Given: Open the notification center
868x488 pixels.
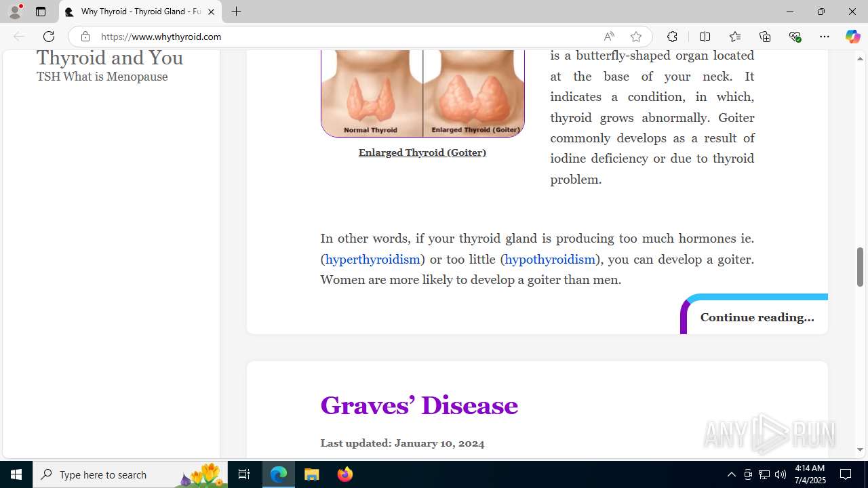Looking at the screenshot, I should click(846, 474).
